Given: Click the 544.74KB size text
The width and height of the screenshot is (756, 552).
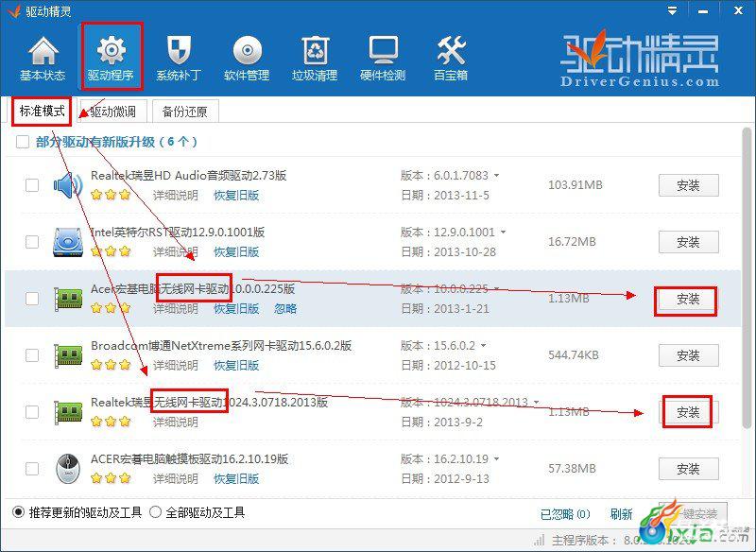Looking at the screenshot, I should (x=574, y=355).
